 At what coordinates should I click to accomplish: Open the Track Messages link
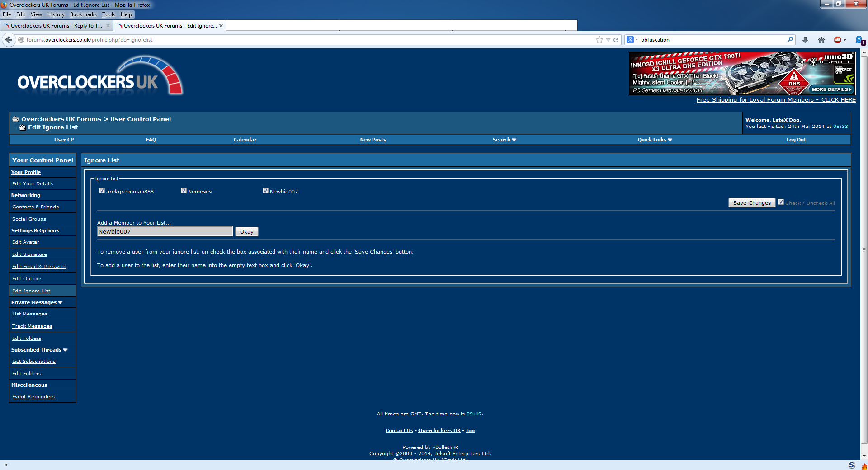[32, 326]
